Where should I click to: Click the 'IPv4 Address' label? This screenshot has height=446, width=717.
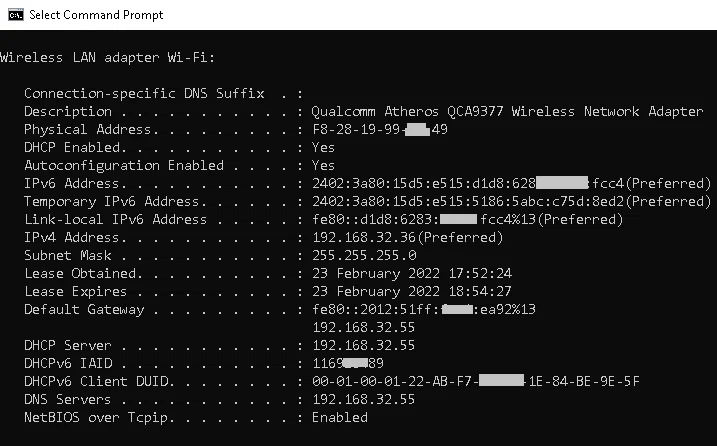pyautogui.click(x=71, y=237)
